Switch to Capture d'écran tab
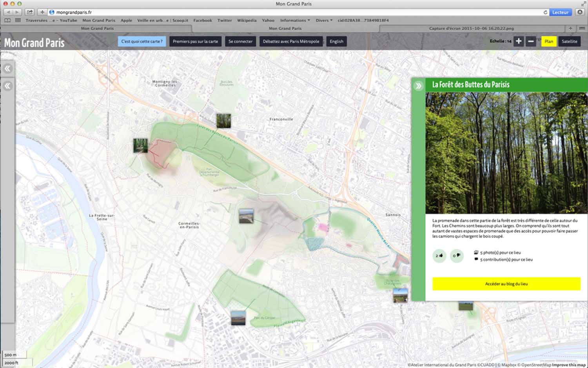Viewport: 588px width, 368px height. (x=471, y=28)
